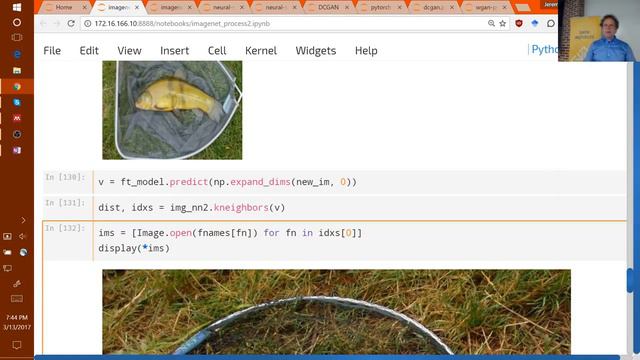Open File Explorer from the taskbar
Viewport: 640px width, 360px height.
[17, 70]
